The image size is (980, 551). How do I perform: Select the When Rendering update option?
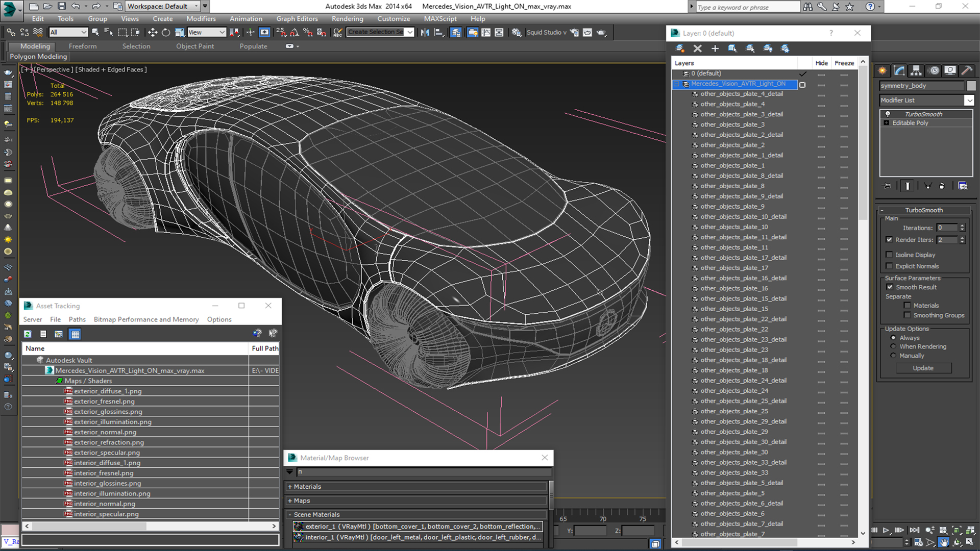893,346
